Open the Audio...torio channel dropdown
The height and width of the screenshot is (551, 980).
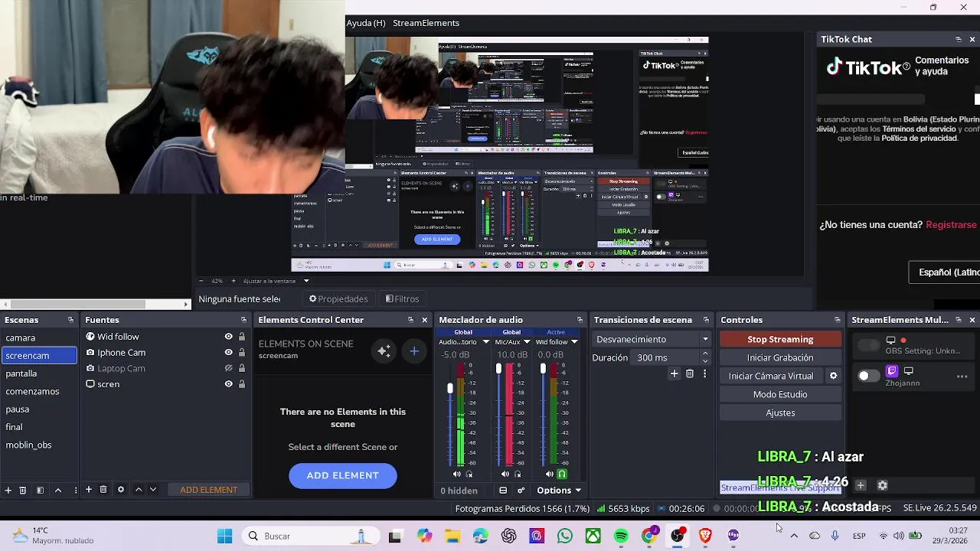point(485,342)
